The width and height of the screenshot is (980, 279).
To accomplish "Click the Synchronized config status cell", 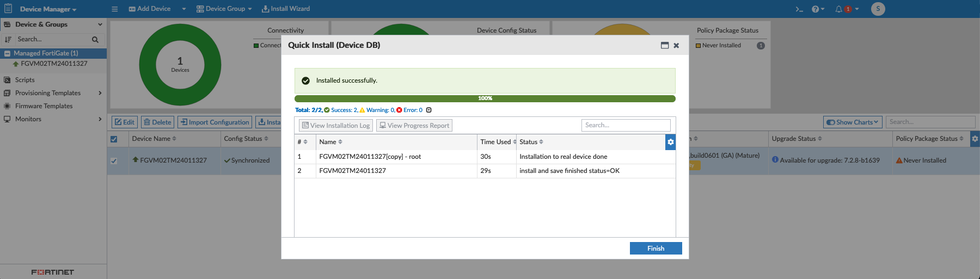I will [x=250, y=160].
